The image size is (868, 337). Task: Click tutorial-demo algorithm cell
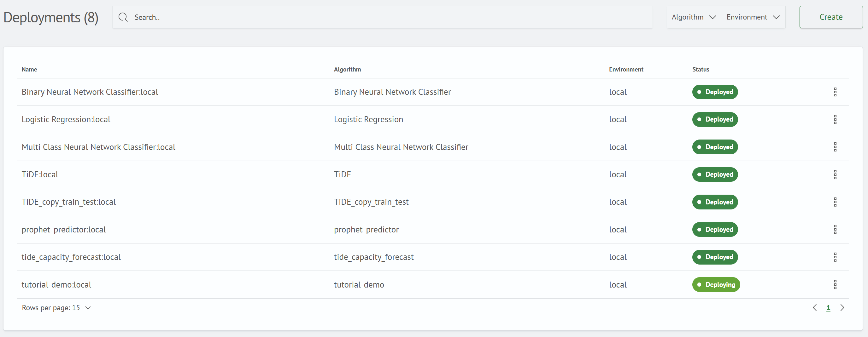(359, 284)
